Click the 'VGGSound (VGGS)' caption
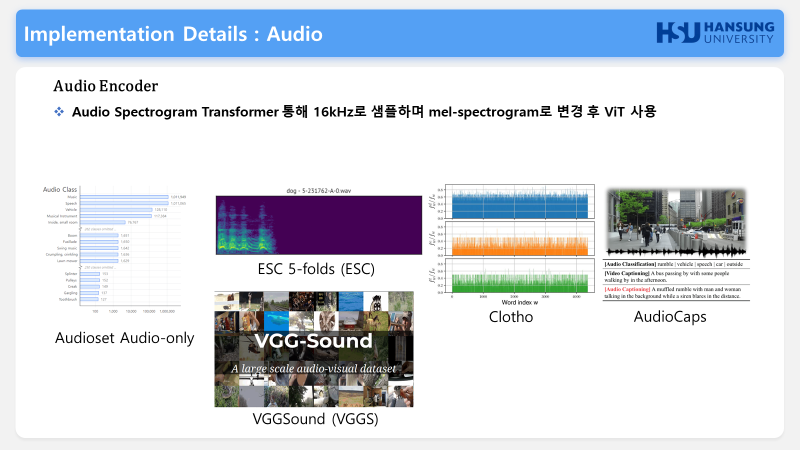Image resolution: width=800 pixels, height=450 pixels. pos(315,419)
